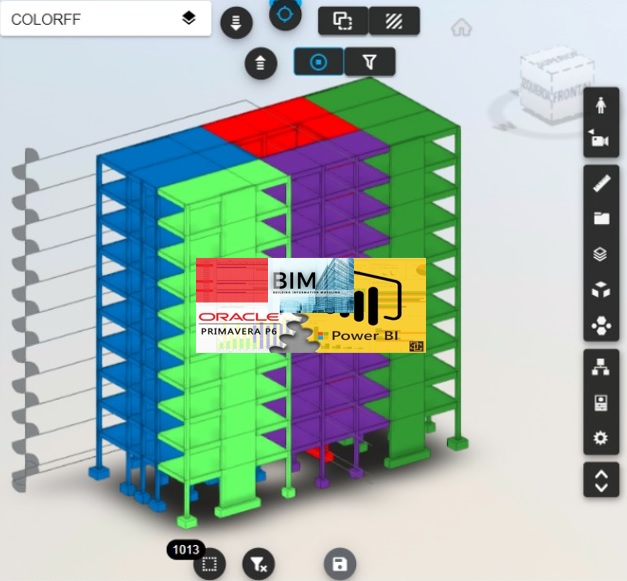Image resolution: width=627 pixels, height=581 pixels.
Task: Open the properties panel icon
Action: [x=601, y=403]
